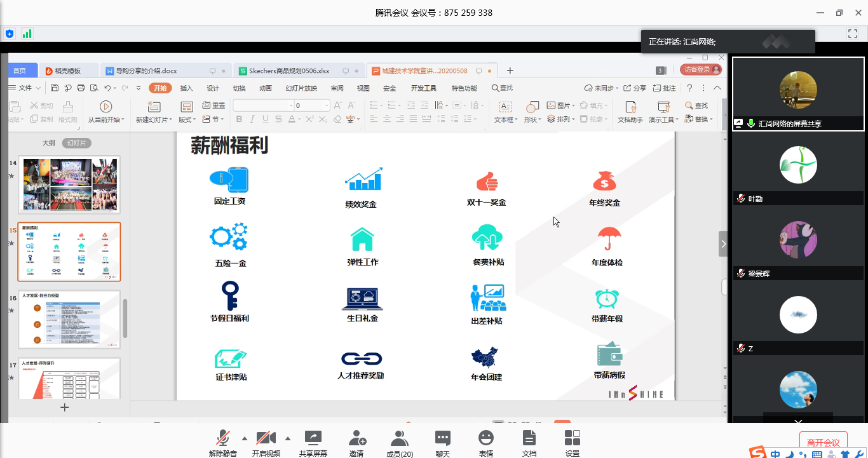868x458 pixels.
Task: Collapse participant panel with side arrow
Action: [723, 244]
